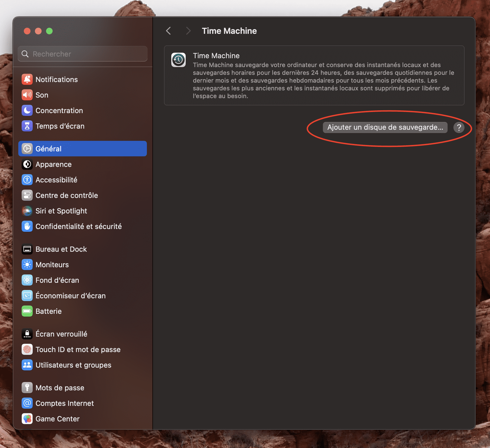490x448 pixels.
Task: Select Comptes Internet label
Action: [65, 403]
